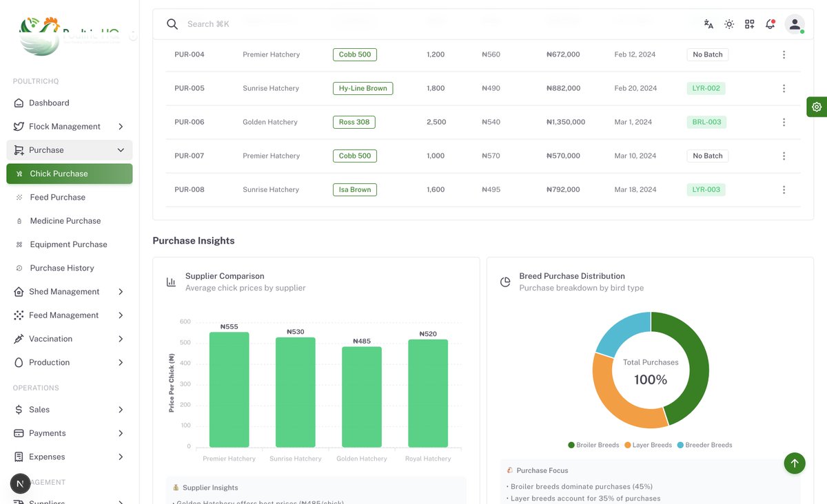Click the LYR-003 batch tag
Image resolution: width=827 pixels, height=504 pixels.
click(x=706, y=189)
